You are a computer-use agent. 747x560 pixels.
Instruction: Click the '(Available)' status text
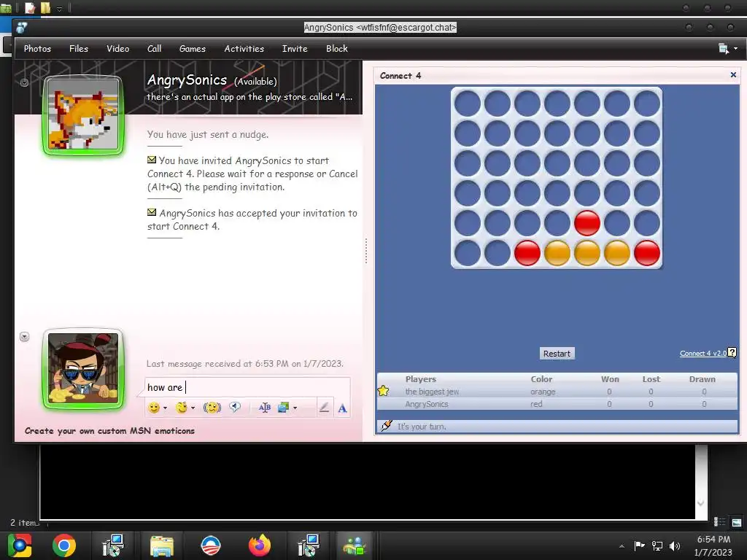(x=255, y=82)
